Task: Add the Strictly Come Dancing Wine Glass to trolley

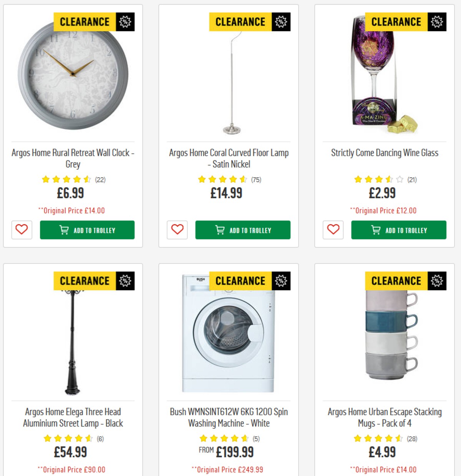Action: click(x=398, y=230)
